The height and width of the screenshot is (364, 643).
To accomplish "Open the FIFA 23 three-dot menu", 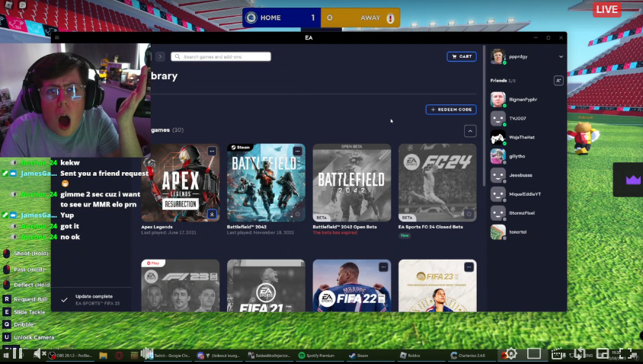I will [469, 267].
